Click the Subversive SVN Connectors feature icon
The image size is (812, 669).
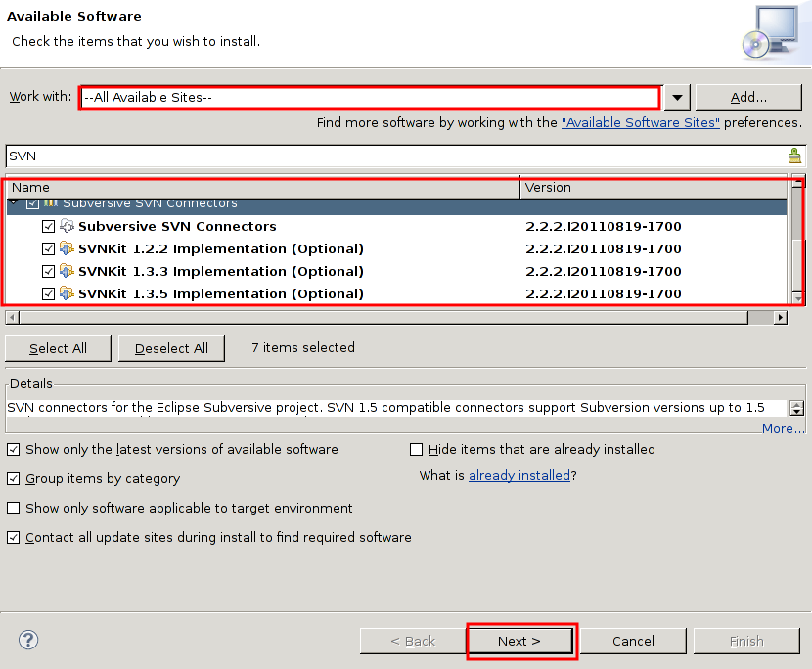pyautogui.click(x=67, y=226)
